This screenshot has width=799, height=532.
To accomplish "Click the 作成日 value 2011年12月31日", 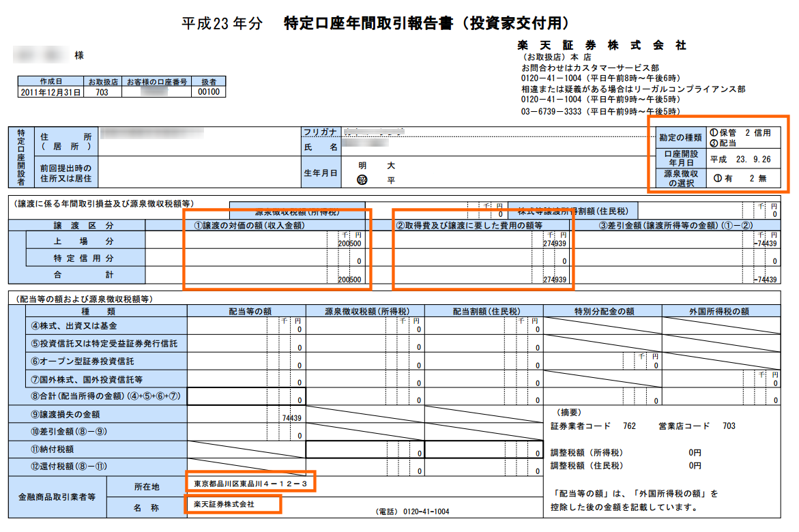I will [x=50, y=91].
